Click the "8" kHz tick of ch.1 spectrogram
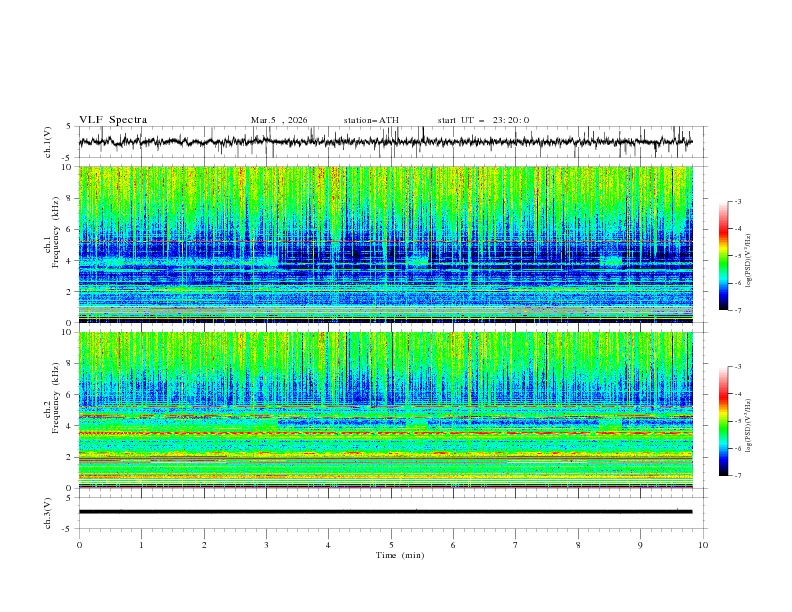This screenshot has height=612, width=792. click(70, 198)
